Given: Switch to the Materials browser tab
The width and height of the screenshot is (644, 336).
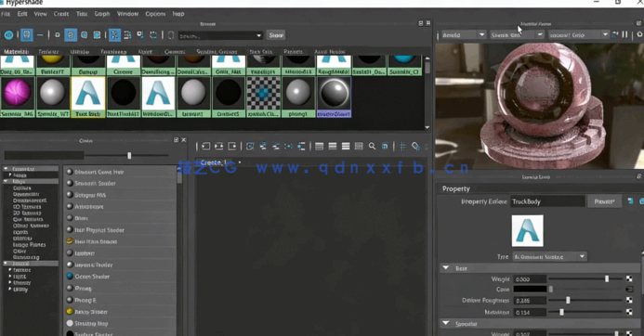Looking at the screenshot, I should coord(17,52).
